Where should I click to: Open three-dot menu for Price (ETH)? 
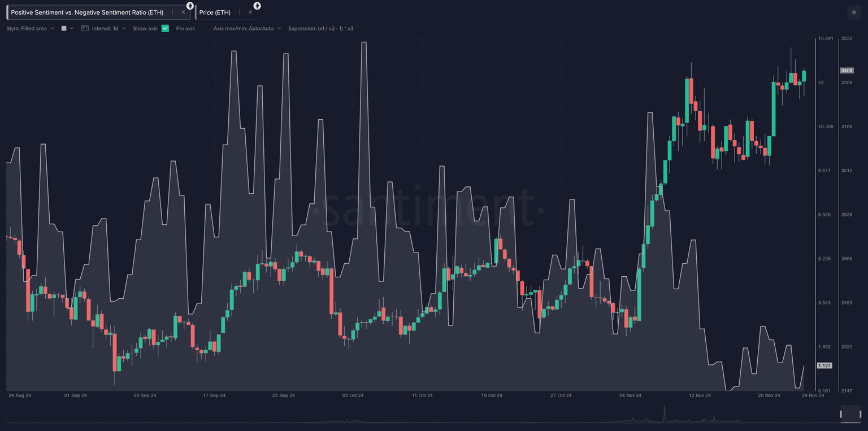[x=240, y=12]
